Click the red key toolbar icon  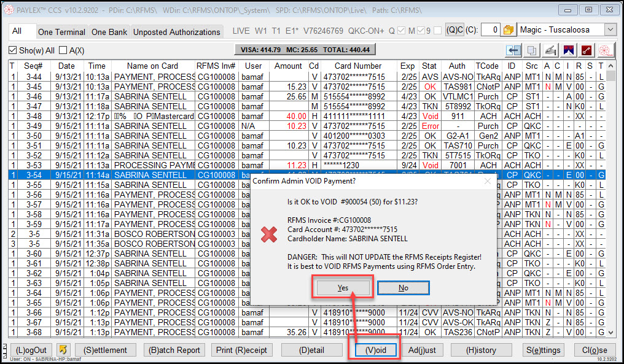point(587,50)
